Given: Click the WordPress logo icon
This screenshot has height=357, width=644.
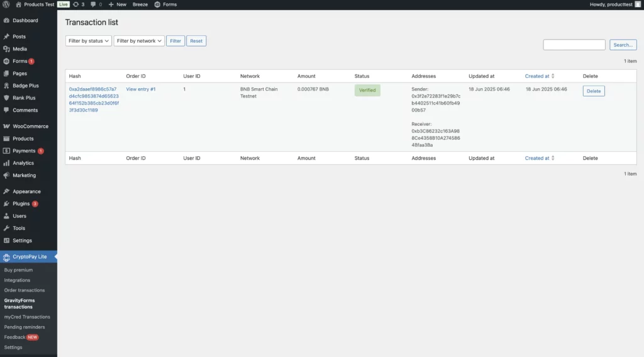Looking at the screenshot, I should pos(6,4).
